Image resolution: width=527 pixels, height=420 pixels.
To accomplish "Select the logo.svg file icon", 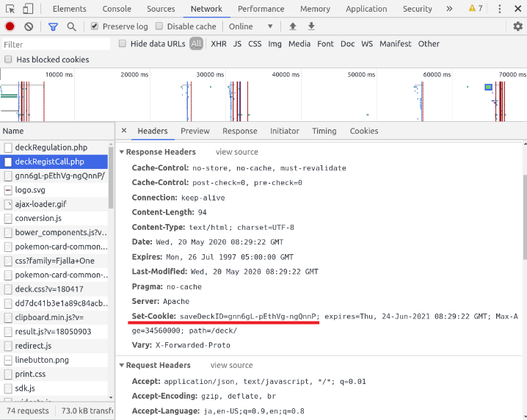I will point(8,190).
